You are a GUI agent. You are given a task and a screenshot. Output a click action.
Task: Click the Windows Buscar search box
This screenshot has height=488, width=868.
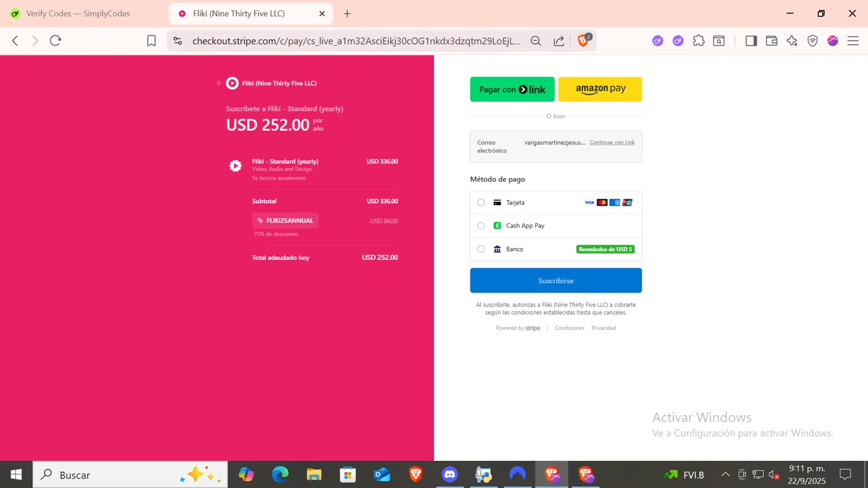point(130,475)
